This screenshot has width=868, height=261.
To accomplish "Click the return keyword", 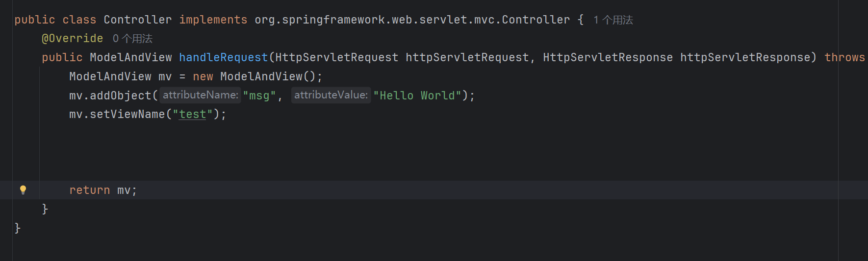I will click(x=90, y=190).
